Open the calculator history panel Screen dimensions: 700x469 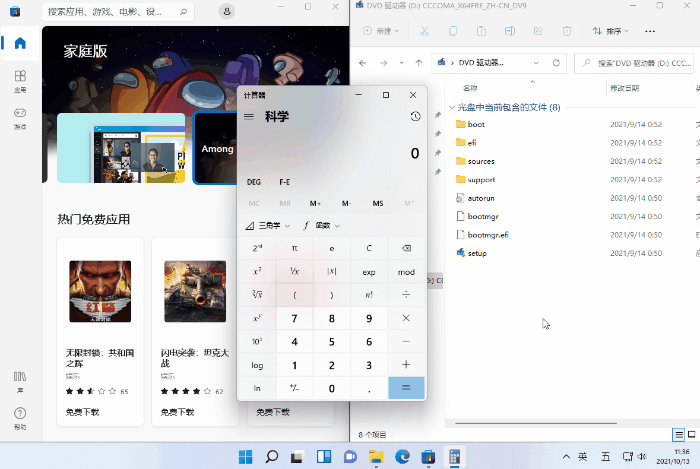(x=415, y=117)
